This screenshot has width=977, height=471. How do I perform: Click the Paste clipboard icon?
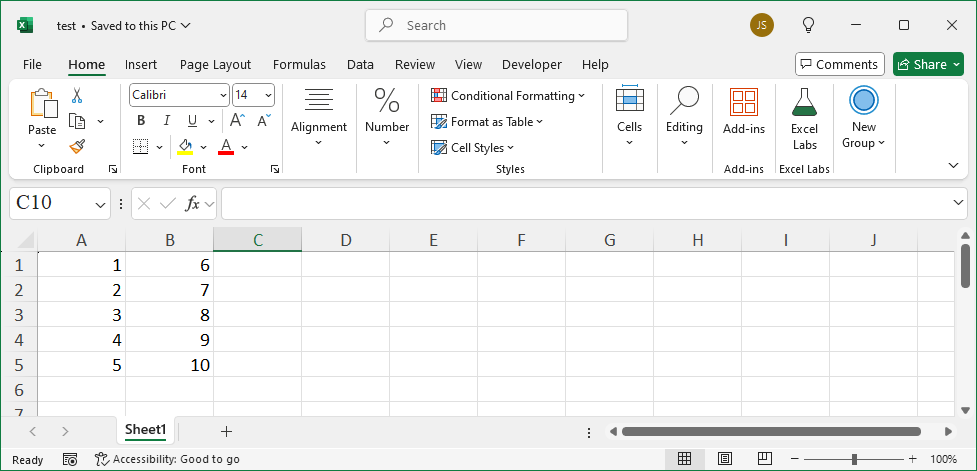(42, 103)
